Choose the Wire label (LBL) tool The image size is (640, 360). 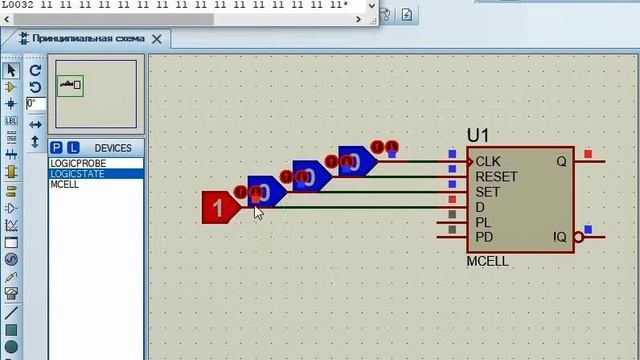tap(11, 121)
